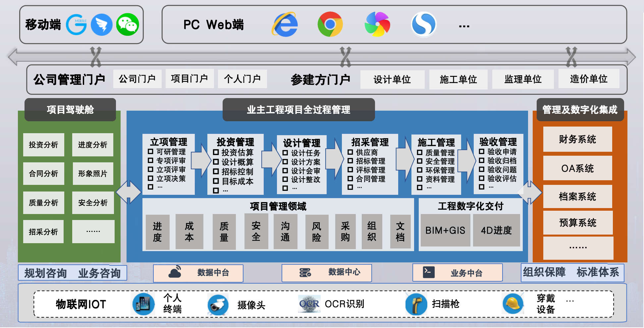Tick the 投资估算 checkbox under 投资管理
The width and height of the screenshot is (644, 328).
216,152
